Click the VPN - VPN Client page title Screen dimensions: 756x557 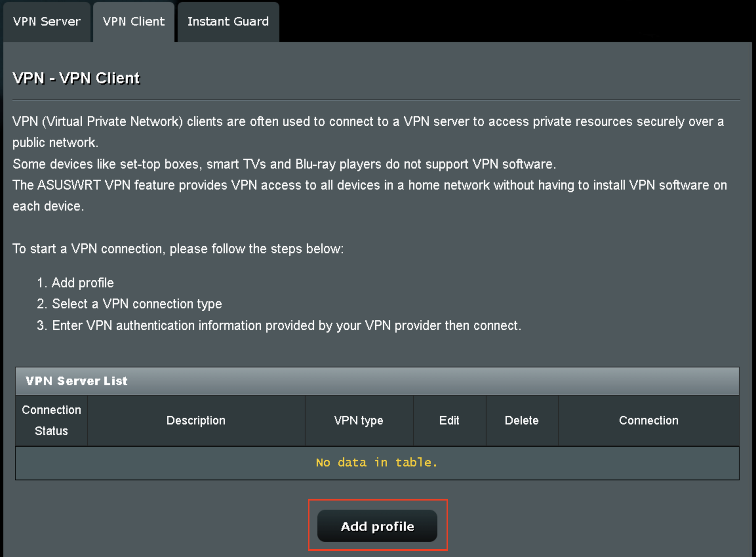(x=76, y=78)
